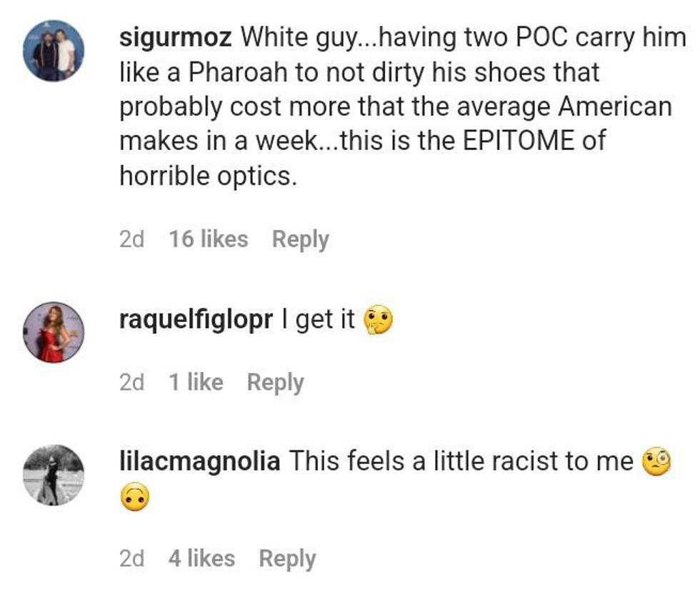Click the 2d timestamp under sigurmoz's comment
The image size is (700, 594).
click(131, 239)
